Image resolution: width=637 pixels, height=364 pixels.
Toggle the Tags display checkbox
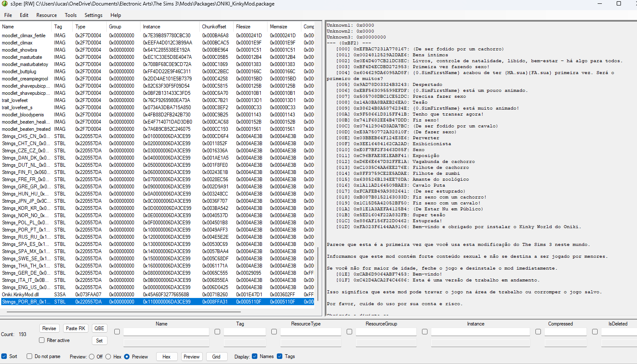(x=279, y=356)
